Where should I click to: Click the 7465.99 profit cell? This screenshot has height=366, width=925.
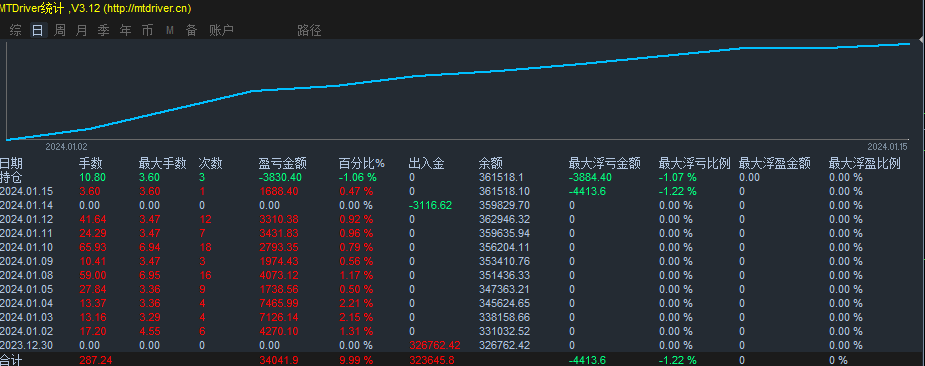279,303
